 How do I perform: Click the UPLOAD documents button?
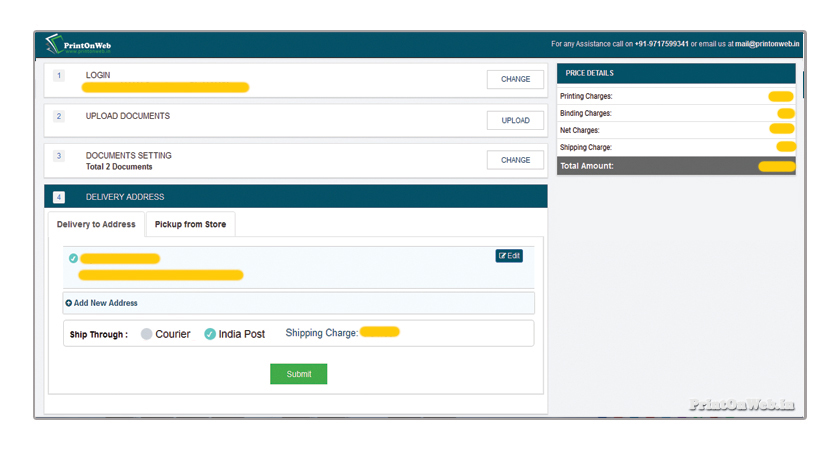click(x=515, y=121)
